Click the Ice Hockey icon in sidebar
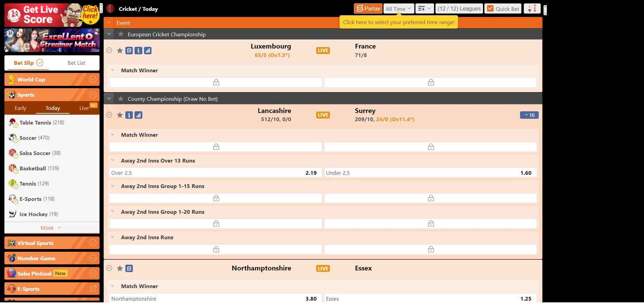This screenshot has height=303, width=644. [x=13, y=214]
